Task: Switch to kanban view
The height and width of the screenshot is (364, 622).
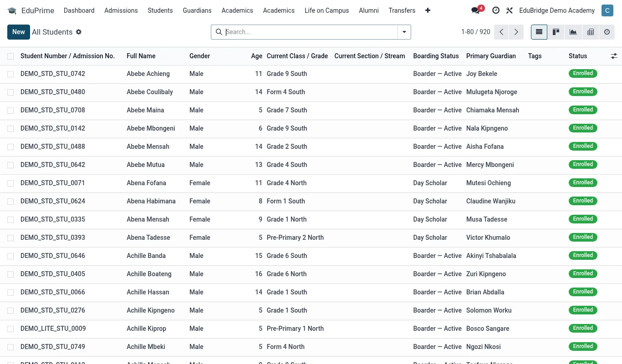Action: pos(556,32)
